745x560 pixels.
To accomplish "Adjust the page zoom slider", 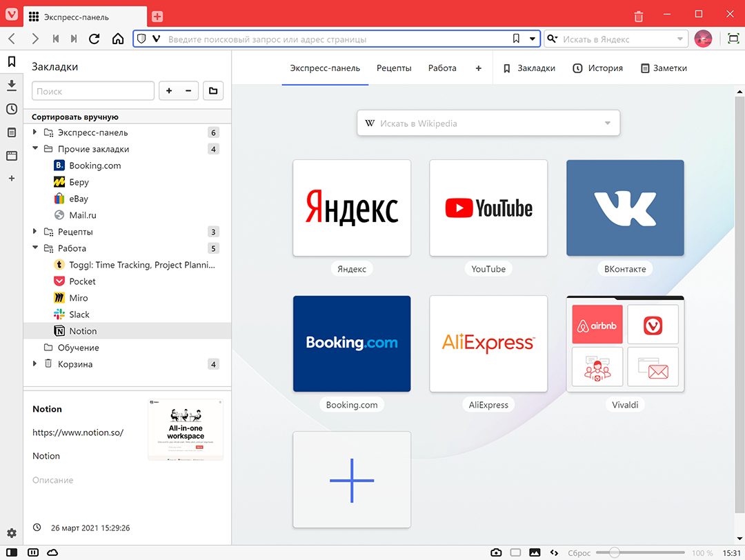I will [x=640, y=552].
